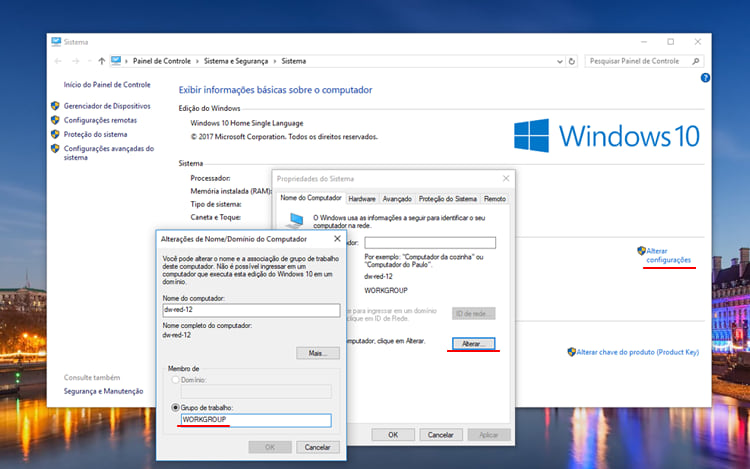Select the Grupo de trabalho radio button
750x469 pixels.
175,408
